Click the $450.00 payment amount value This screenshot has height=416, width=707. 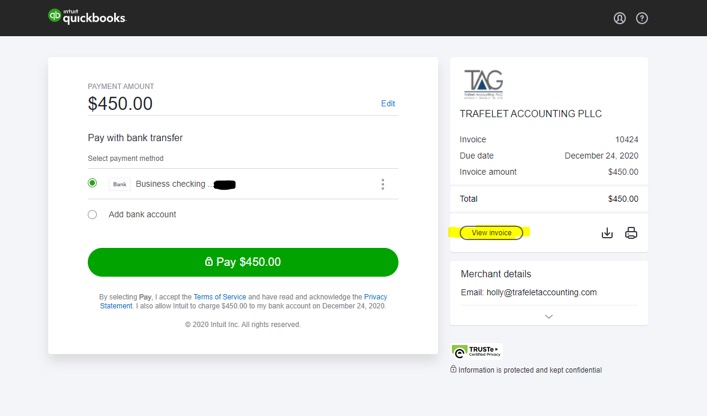coord(120,104)
